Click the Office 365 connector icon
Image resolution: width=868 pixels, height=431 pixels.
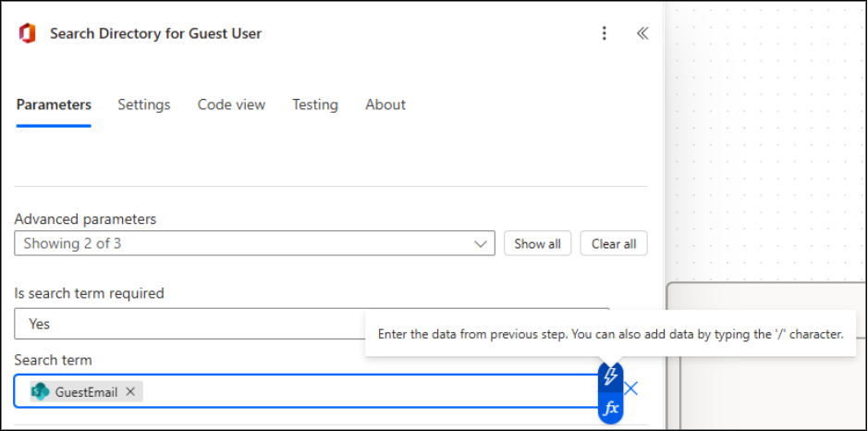27,34
